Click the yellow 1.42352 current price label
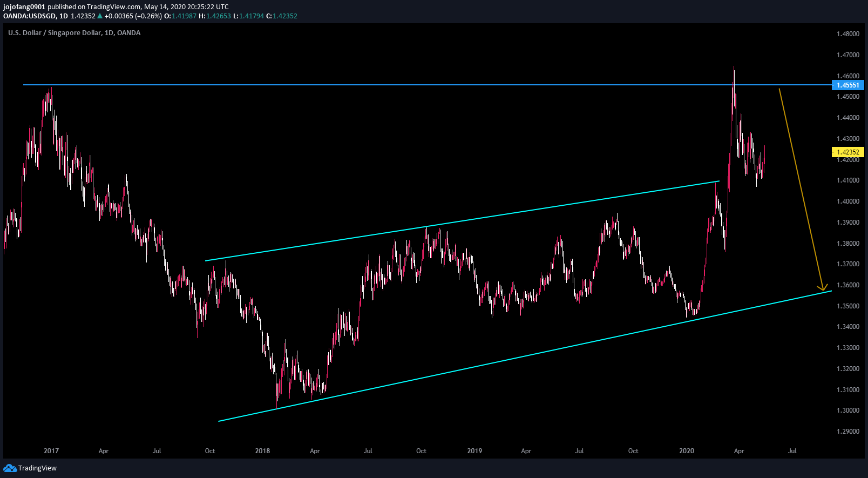This screenshot has width=868, height=478. click(x=848, y=152)
